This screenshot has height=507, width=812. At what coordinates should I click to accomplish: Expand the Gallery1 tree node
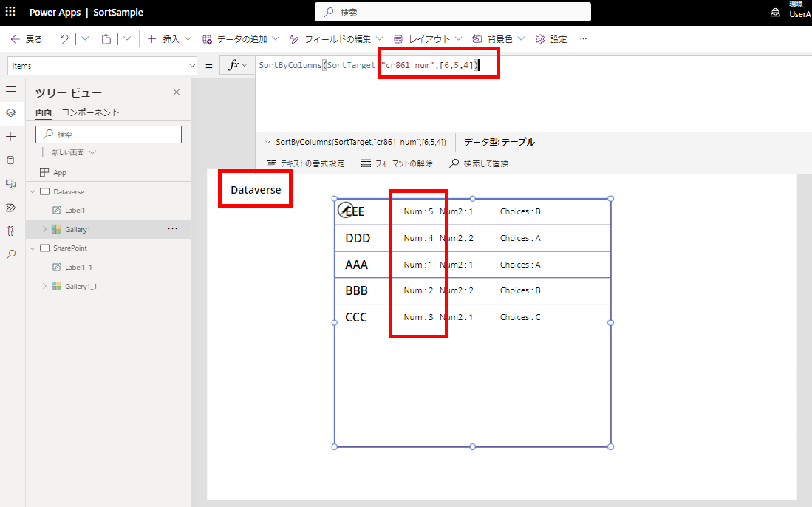pyautogui.click(x=44, y=229)
